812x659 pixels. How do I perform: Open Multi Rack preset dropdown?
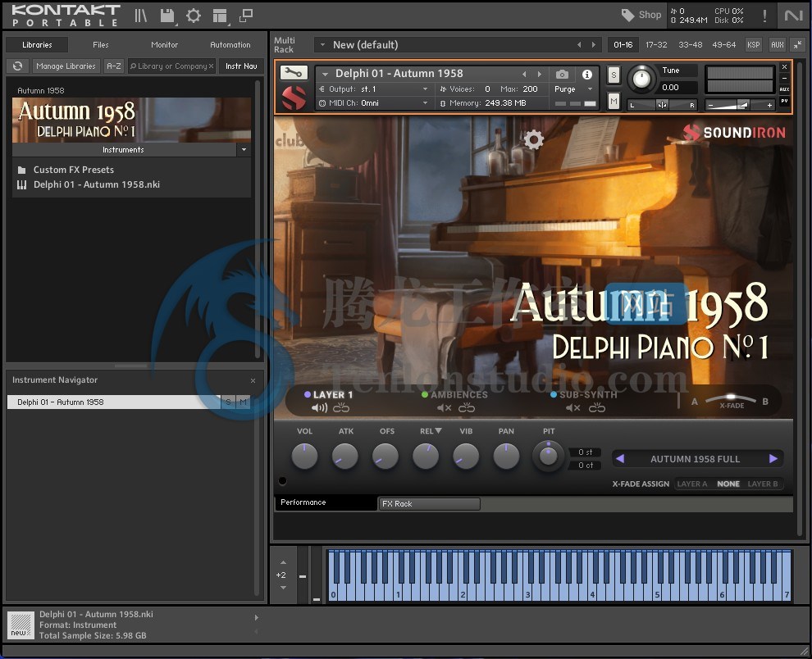(x=322, y=45)
